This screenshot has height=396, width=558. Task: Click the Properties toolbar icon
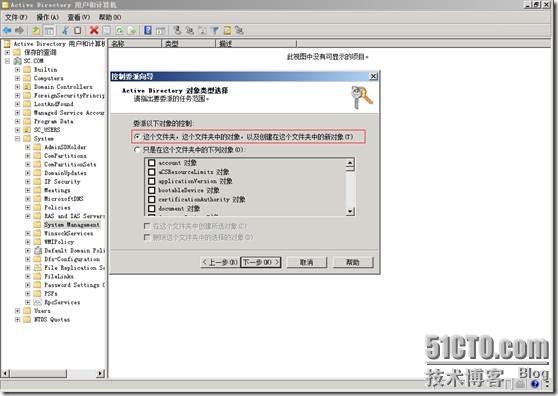tap(106, 31)
